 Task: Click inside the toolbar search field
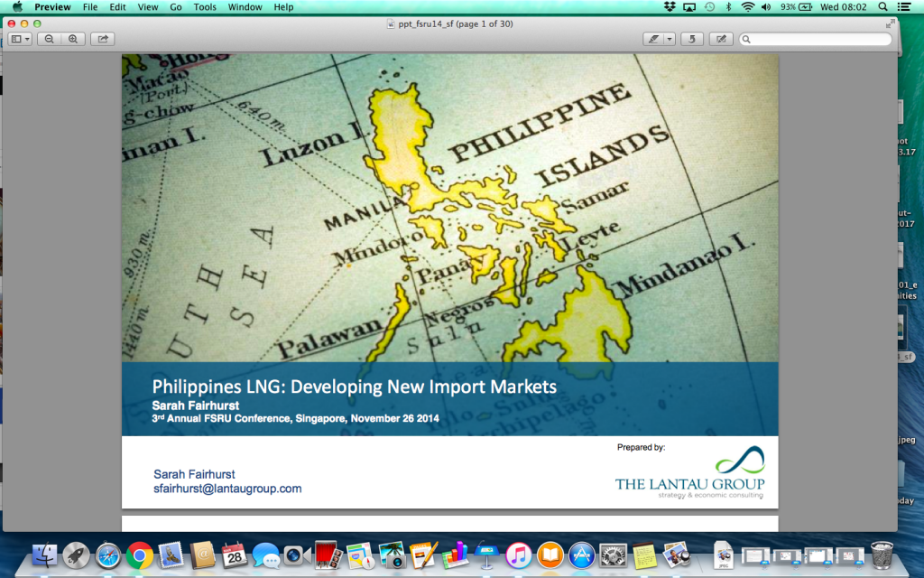(x=812, y=39)
